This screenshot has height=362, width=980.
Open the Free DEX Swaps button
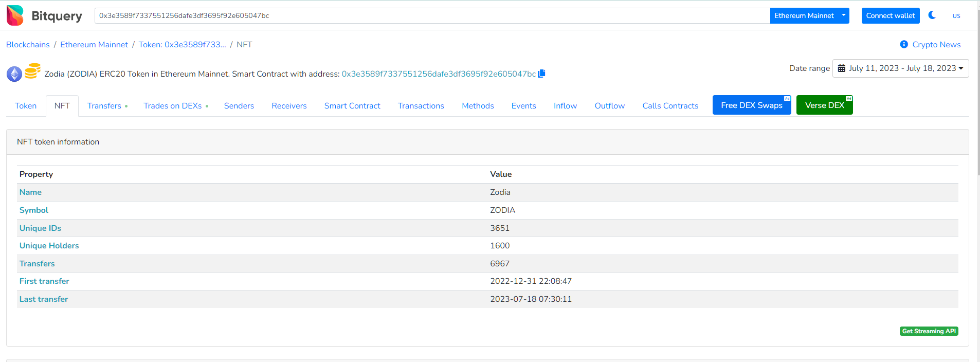pos(752,105)
